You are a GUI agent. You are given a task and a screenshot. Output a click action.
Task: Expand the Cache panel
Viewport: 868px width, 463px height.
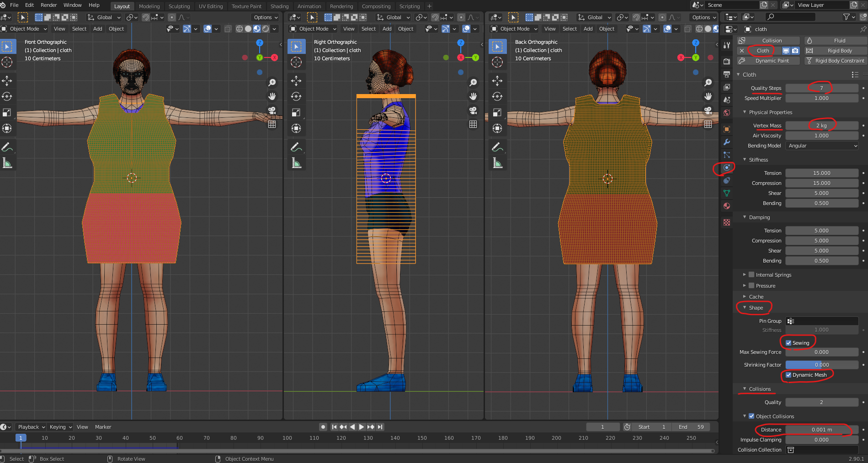(x=756, y=297)
